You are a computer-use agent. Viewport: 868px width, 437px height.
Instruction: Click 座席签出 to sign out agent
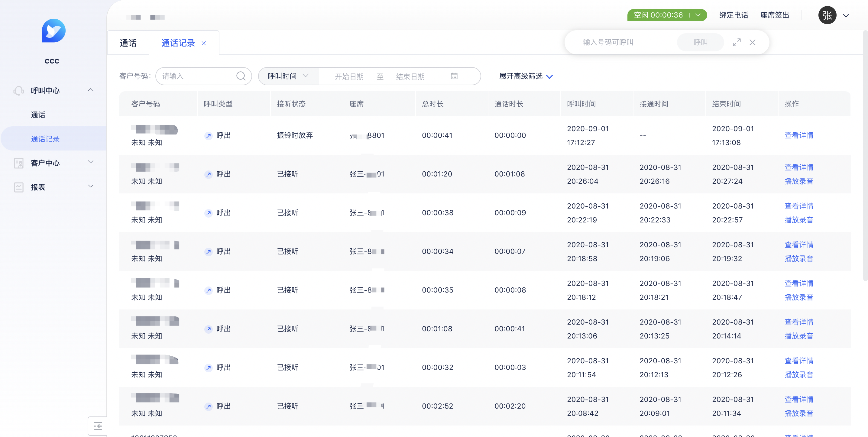coord(775,15)
